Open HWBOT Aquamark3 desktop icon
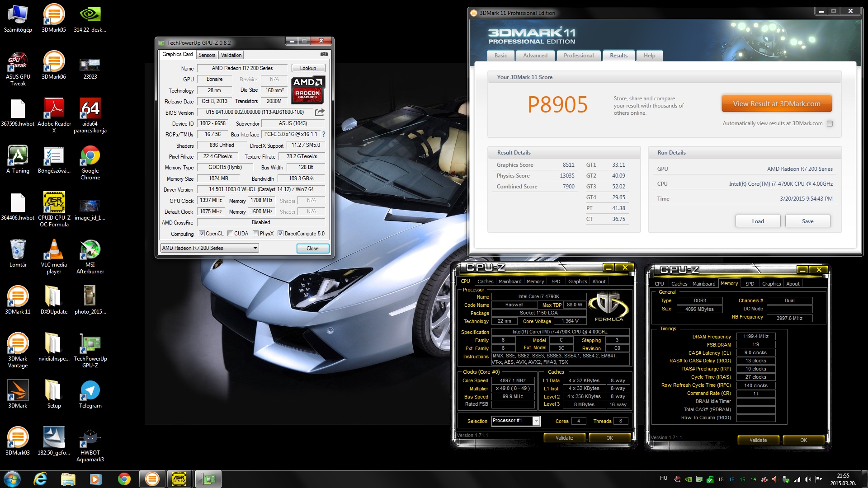Screen dimensions: 868x488 (x=90, y=444)
